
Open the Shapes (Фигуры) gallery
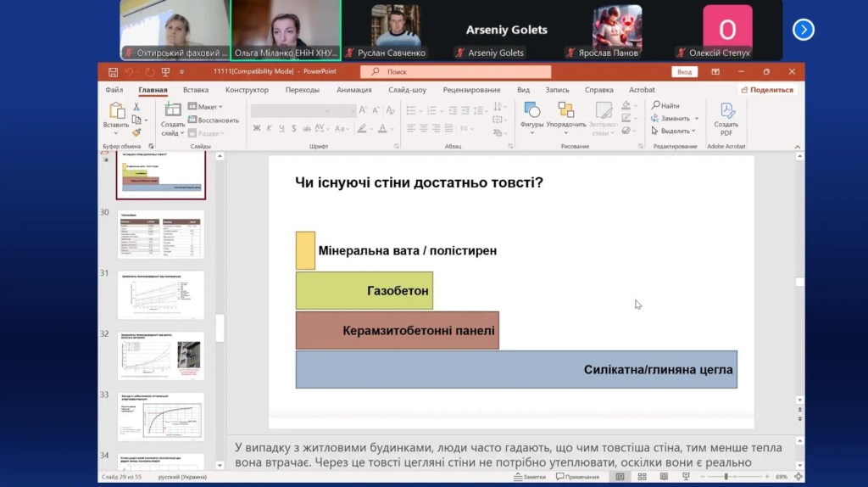[532, 114]
